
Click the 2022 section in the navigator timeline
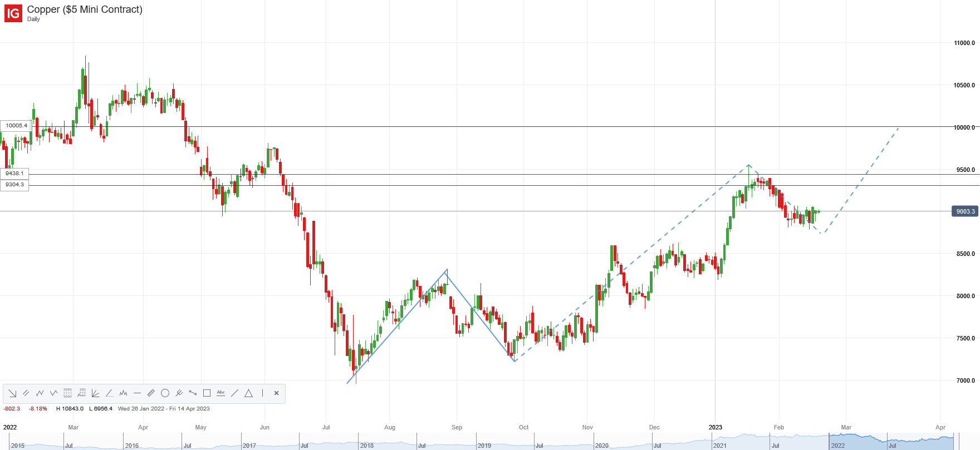pyautogui.click(x=837, y=446)
